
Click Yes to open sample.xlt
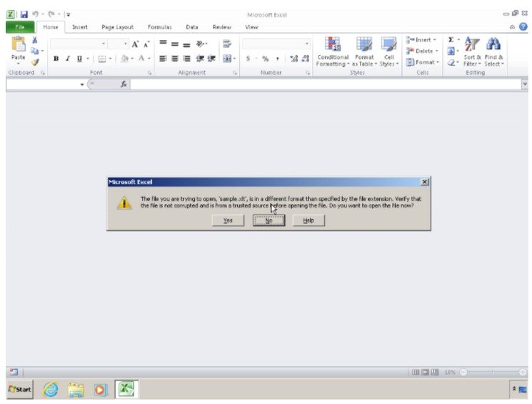point(228,221)
